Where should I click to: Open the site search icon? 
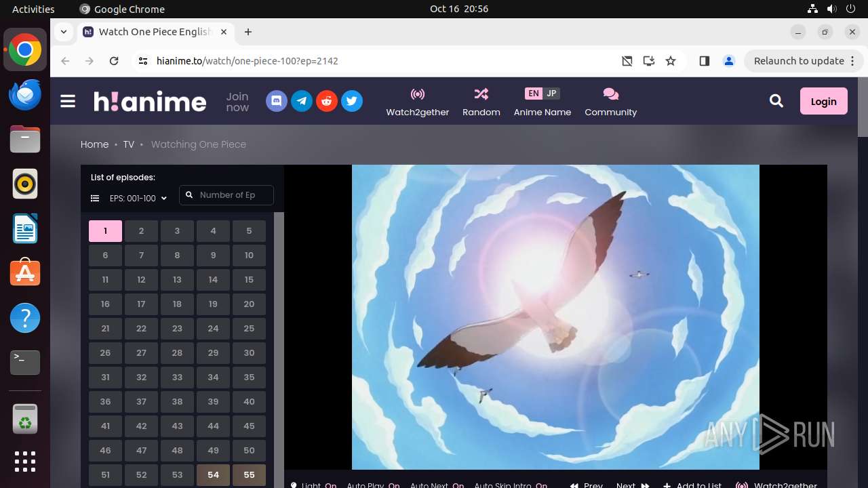point(776,101)
